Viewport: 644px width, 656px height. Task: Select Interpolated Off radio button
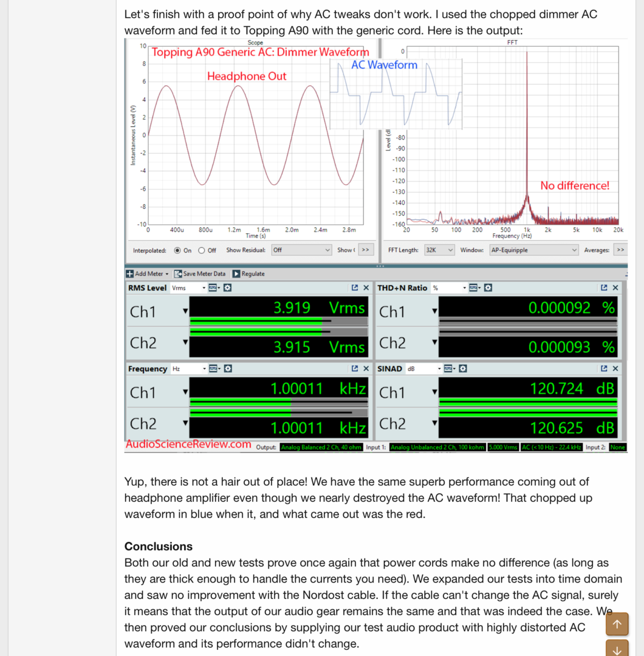click(202, 251)
